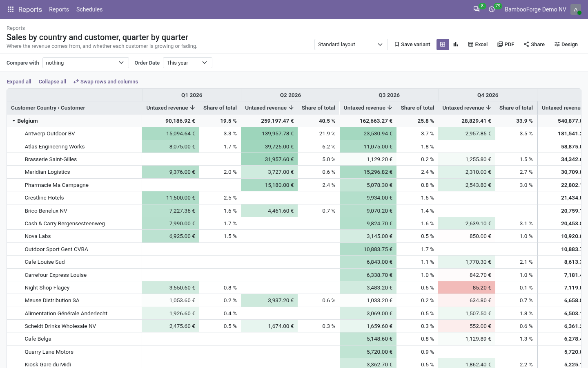Viewport: 588px width, 368px height.
Task: Open the Compare with dropdown
Action: click(85, 63)
